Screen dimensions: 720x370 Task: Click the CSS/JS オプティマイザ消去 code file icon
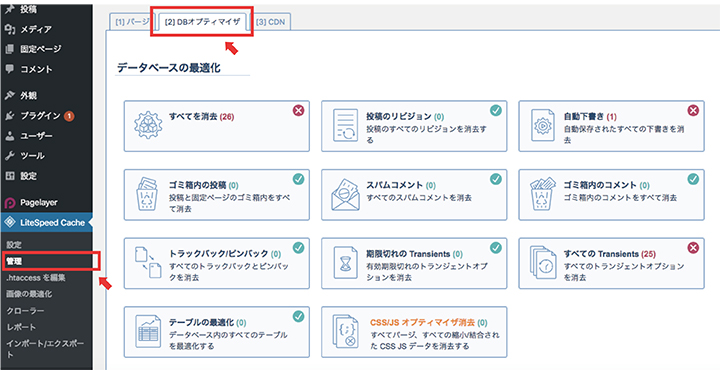point(345,331)
